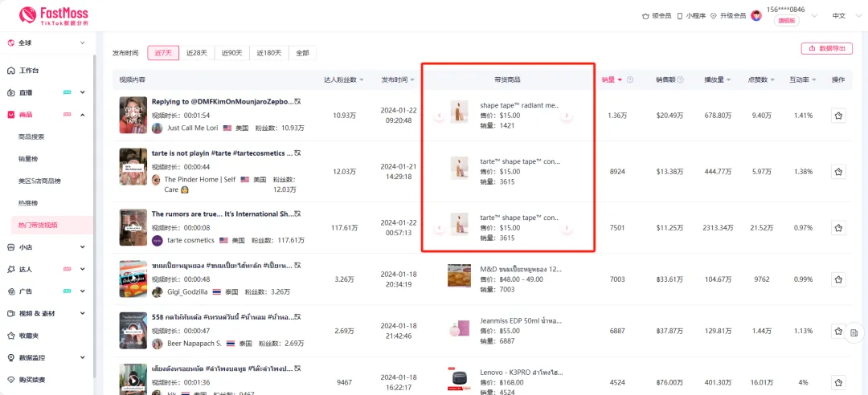Click 旗舰版 membership badge

point(786,20)
